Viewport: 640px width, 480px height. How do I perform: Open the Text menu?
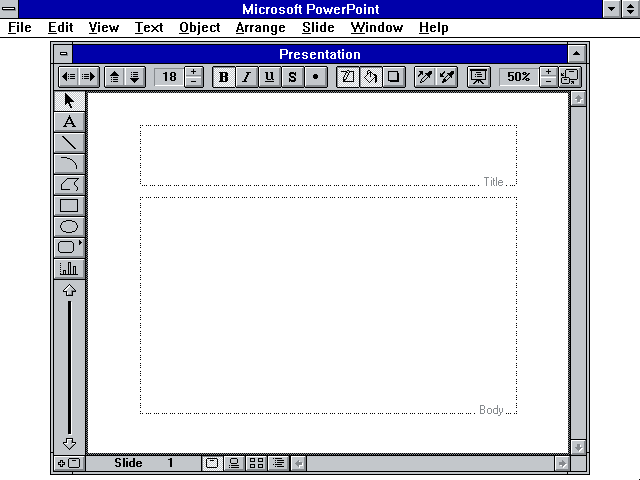tap(149, 27)
